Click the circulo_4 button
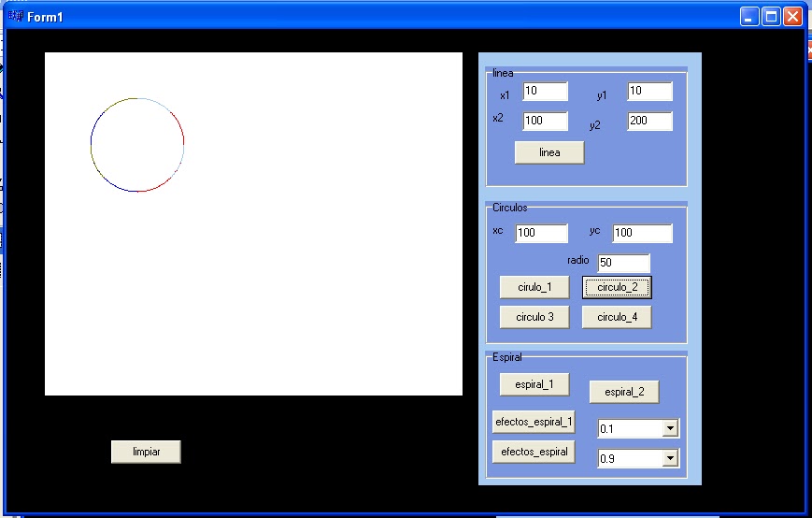This screenshot has height=518, width=812. pyautogui.click(x=617, y=317)
